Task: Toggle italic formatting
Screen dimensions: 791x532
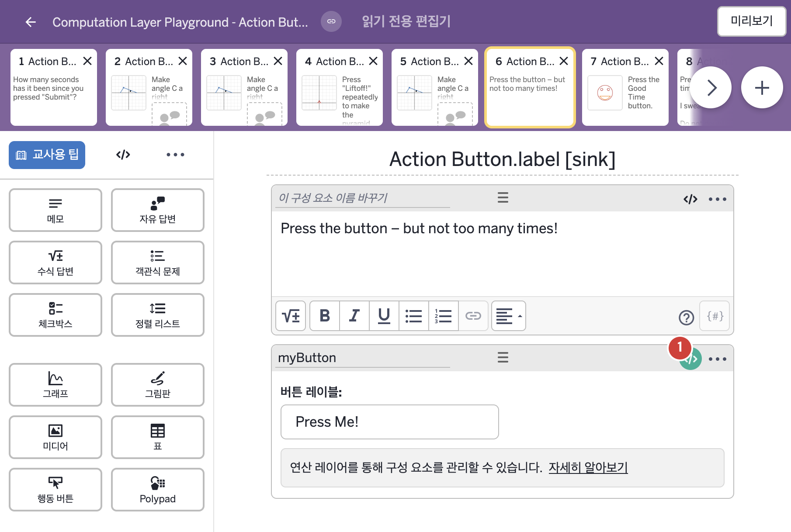Action: 354,316
